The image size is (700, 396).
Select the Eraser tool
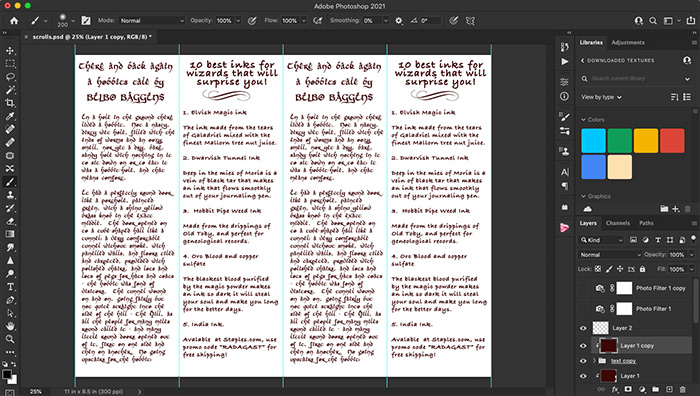[10, 221]
